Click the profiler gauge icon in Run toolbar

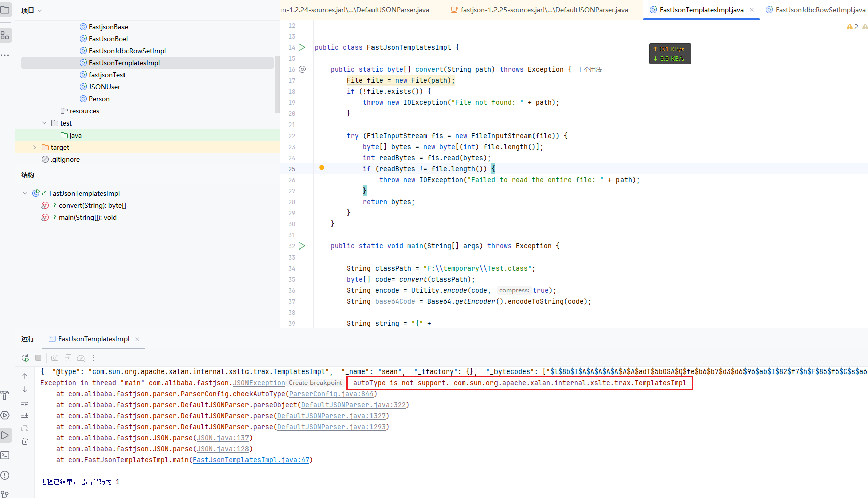[81, 358]
